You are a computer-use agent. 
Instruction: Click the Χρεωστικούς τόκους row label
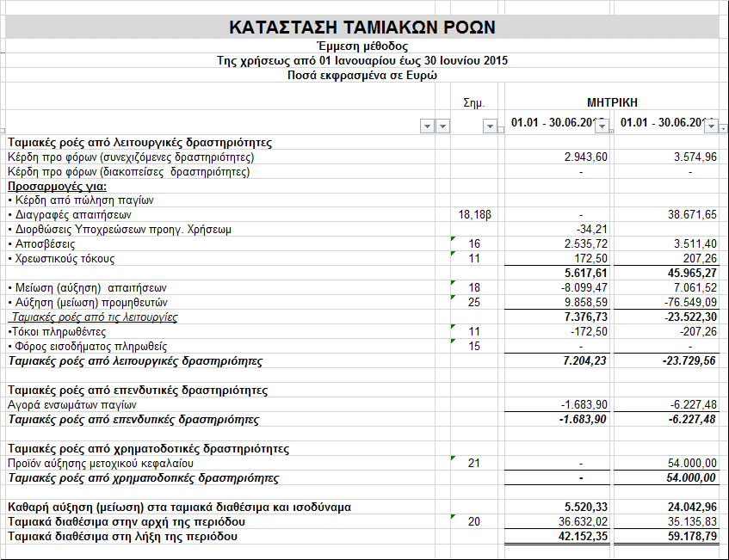pyautogui.click(x=61, y=259)
